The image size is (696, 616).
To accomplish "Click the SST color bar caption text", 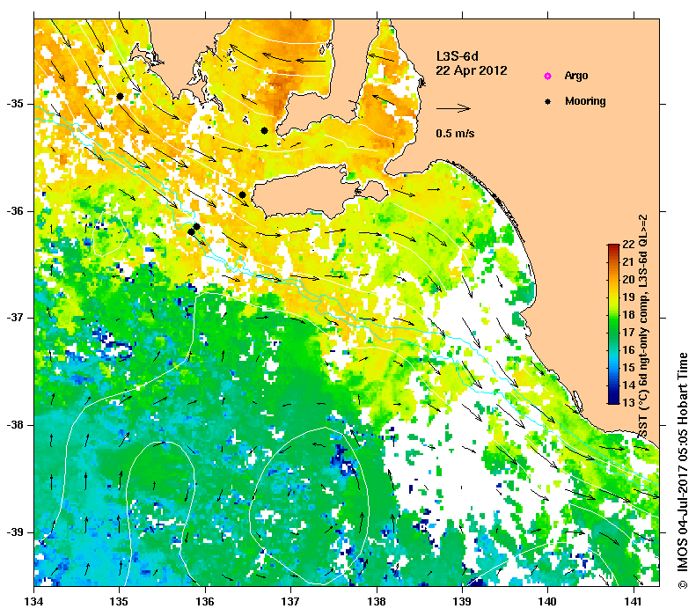I will (642, 326).
